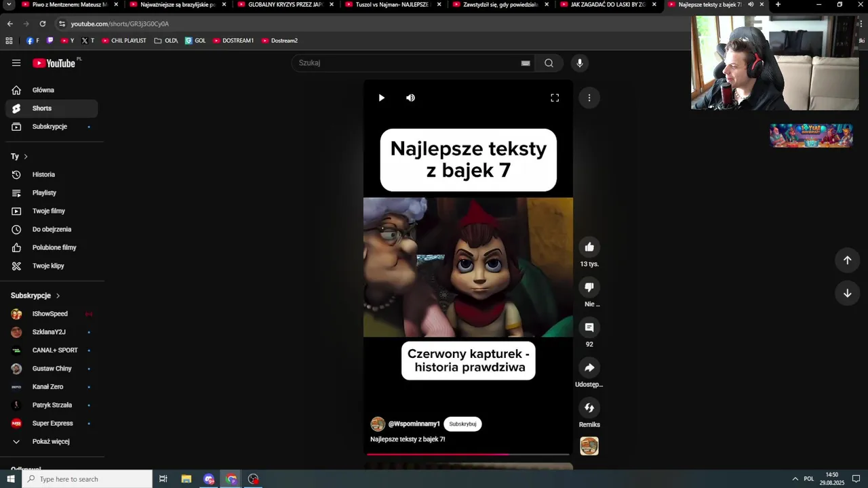
Task: Open the DOSTREAM1 bookmark
Action: click(x=233, y=41)
